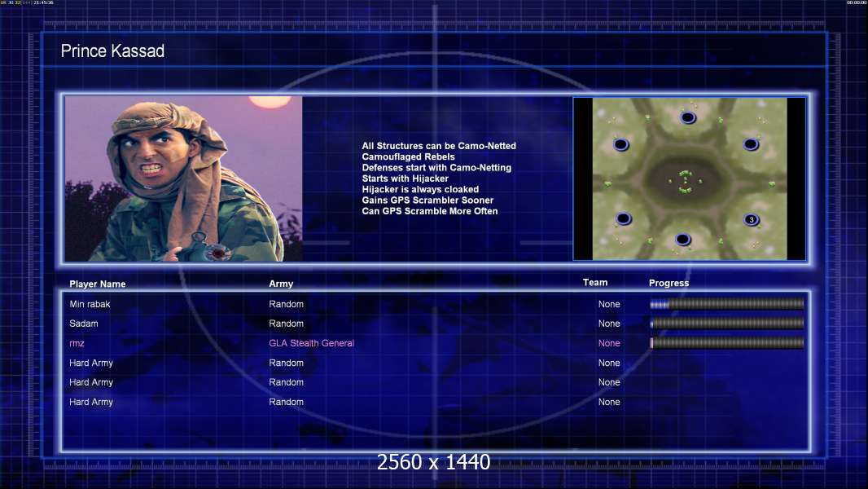Select the "Prince Kassad" title text
868x489 pixels.
[x=112, y=51]
